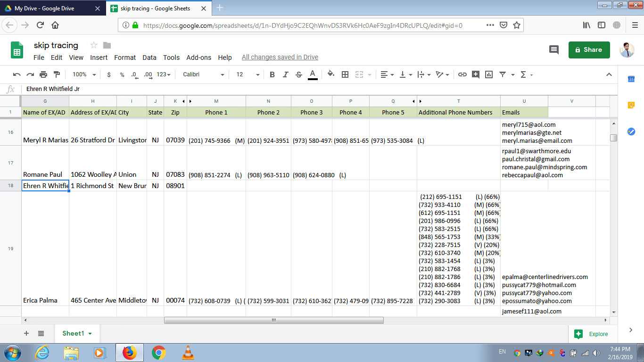Open the Data menu

[x=149, y=58]
